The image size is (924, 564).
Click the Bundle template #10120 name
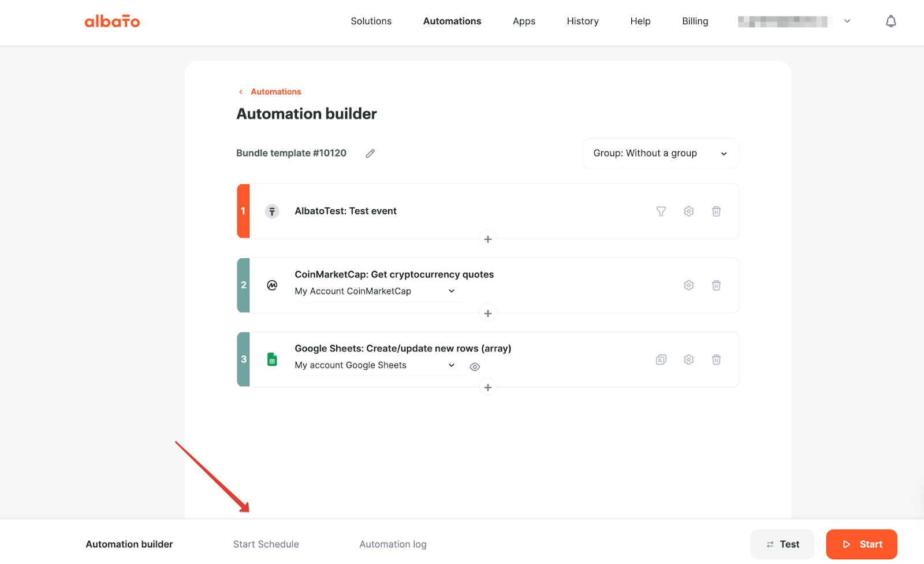click(291, 153)
